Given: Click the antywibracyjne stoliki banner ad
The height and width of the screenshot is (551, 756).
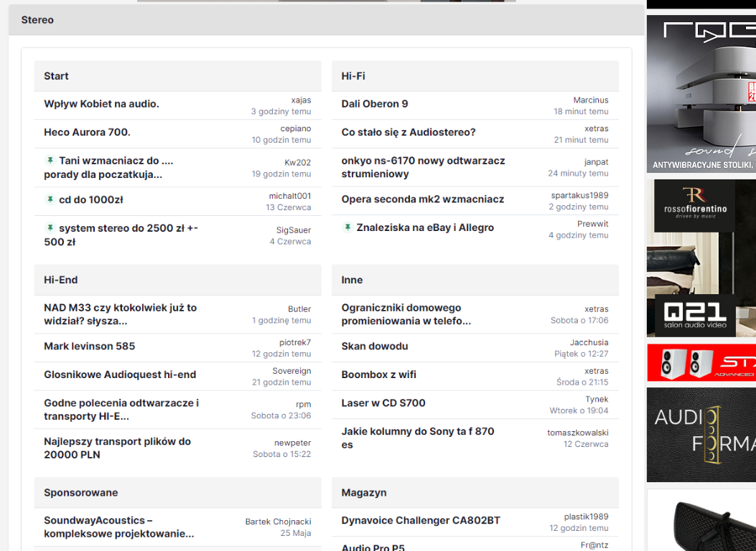Looking at the screenshot, I should point(701,94).
